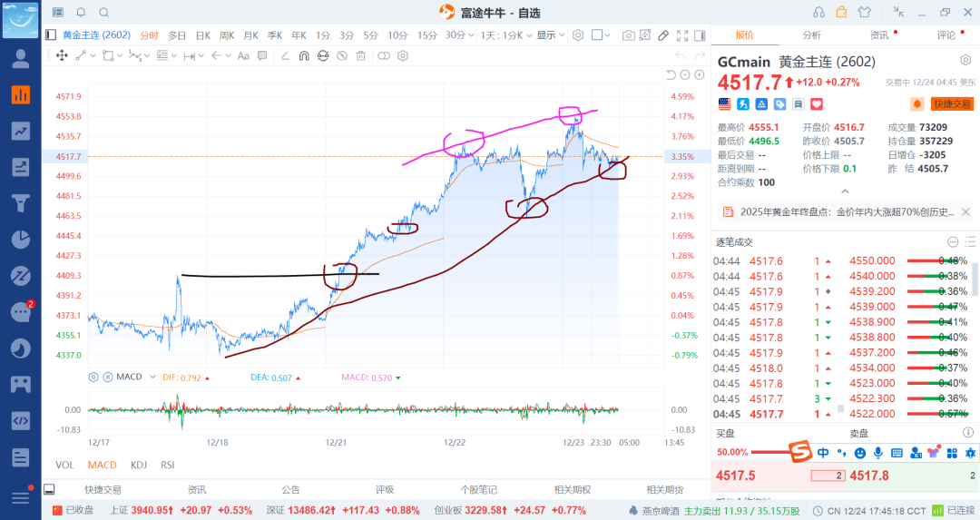Image resolution: width=980 pixels, height=520 pixels.
Task: Click the trend line sidebar icon
Action: tap(21, 131)
